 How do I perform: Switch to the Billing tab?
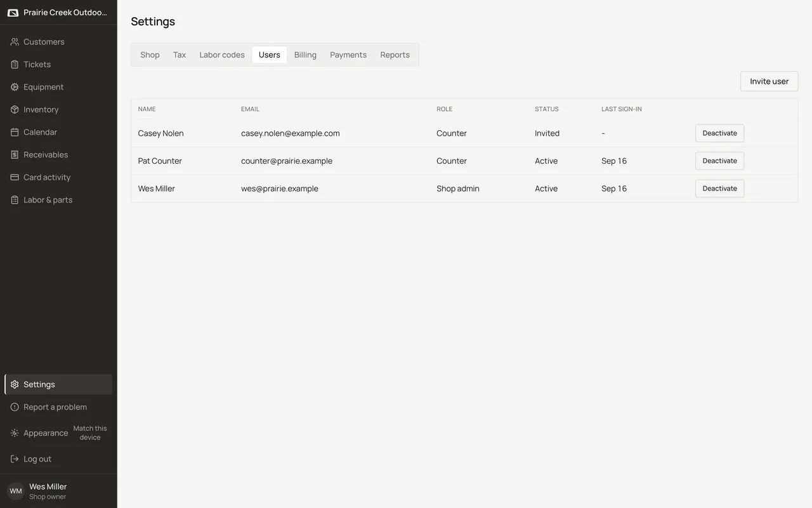(305, 55)
